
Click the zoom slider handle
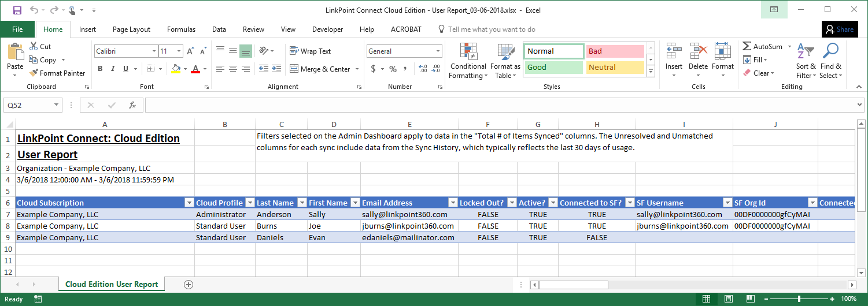coord(799,299)
